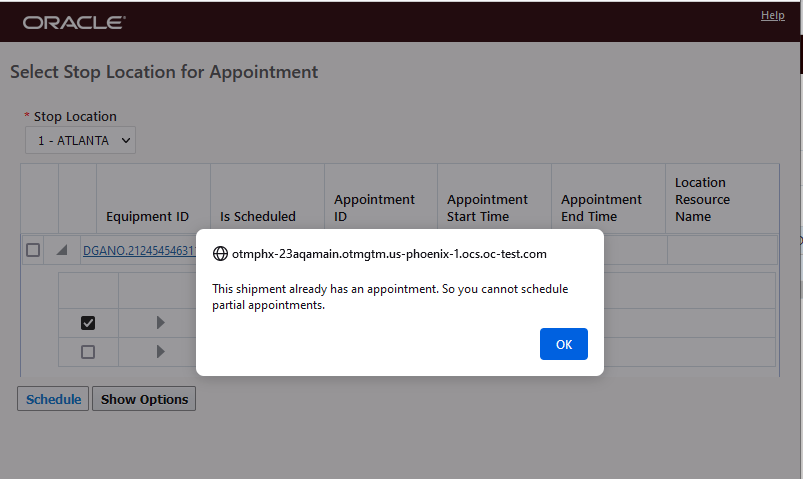Screen dimensions: 803x479
Task: Click the Schedule button
Action: (53, 399)
